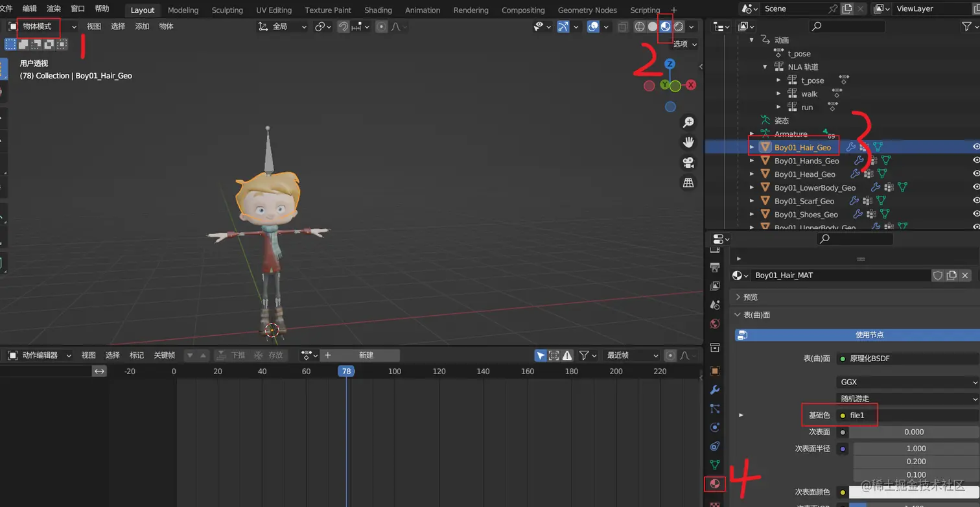Open the Object Data green triangle tab
Viewport: 980px width, 507px height.
714,465
